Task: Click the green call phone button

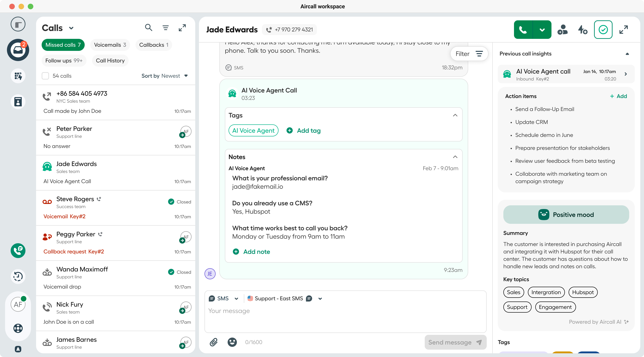Action: point(523,30)
